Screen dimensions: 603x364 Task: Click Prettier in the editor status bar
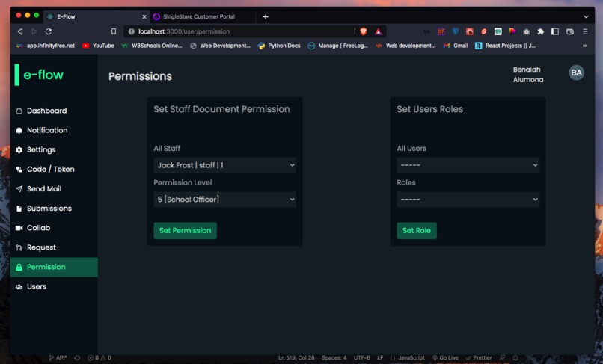(x=479, y=358)
